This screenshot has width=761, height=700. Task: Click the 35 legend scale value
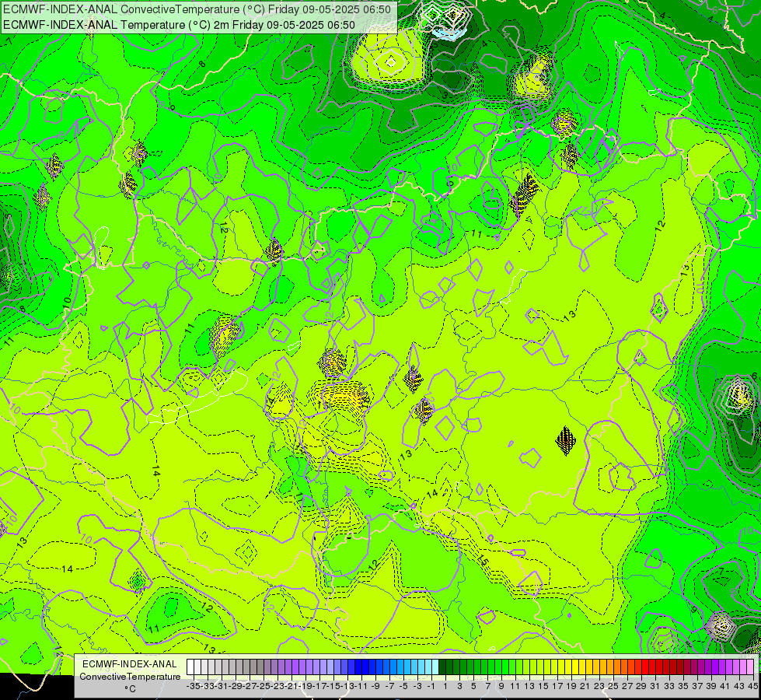682,686
